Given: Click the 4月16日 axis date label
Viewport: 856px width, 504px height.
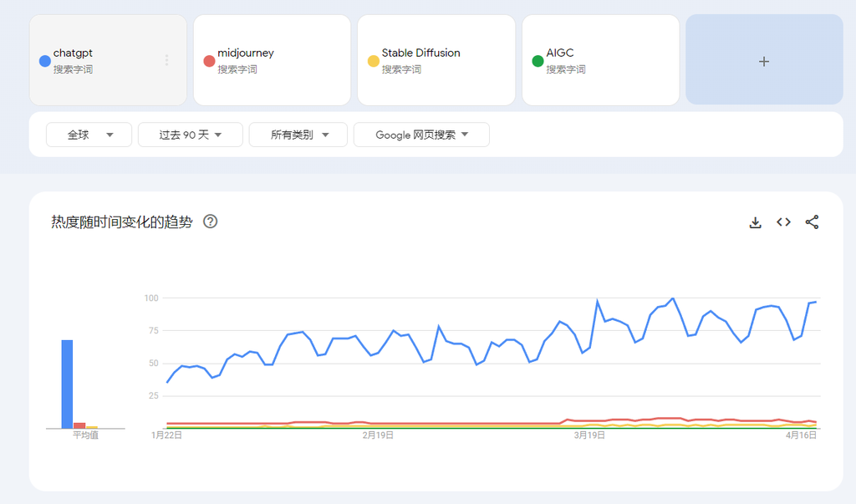Looking at the screenshot, I should coord(801,435).
